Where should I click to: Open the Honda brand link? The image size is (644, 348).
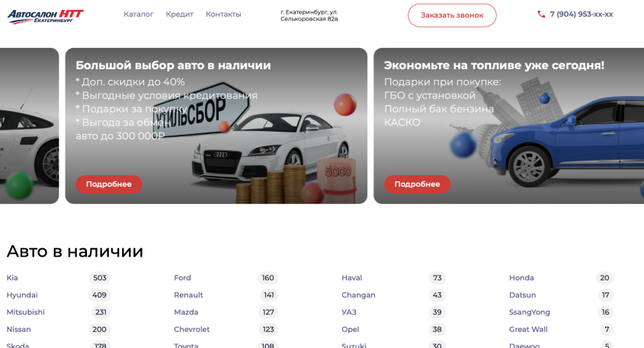point(521,278)
